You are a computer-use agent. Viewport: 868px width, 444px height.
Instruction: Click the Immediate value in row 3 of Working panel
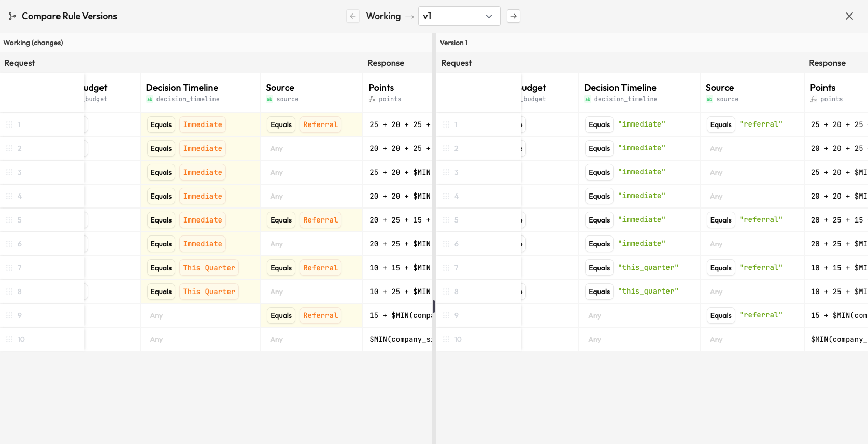[203, 172]
